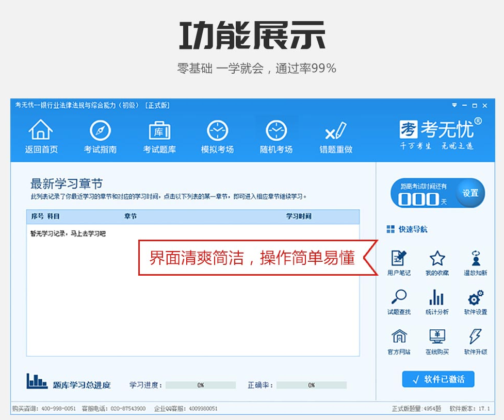Click the 暂无学习记录 message row
This screenshot has width=504, height=420.
pos(68,233)
